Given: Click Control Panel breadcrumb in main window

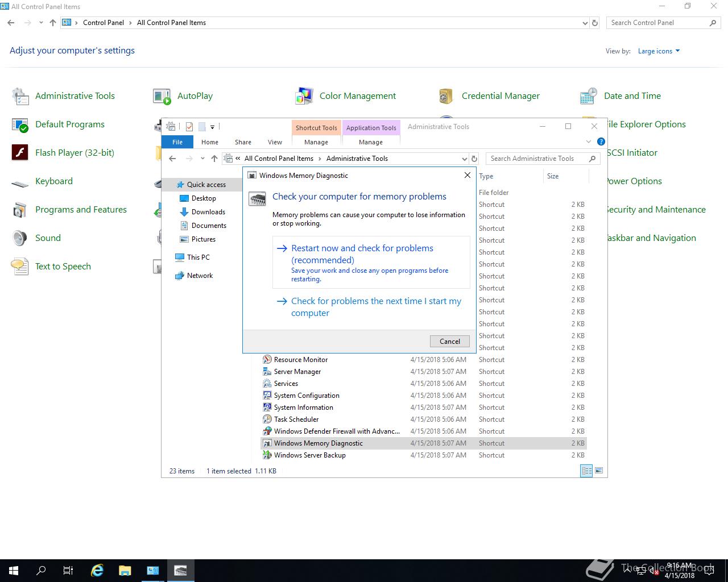Looking at the screenshot, I should pyautogui.click(x=104, y=23).
